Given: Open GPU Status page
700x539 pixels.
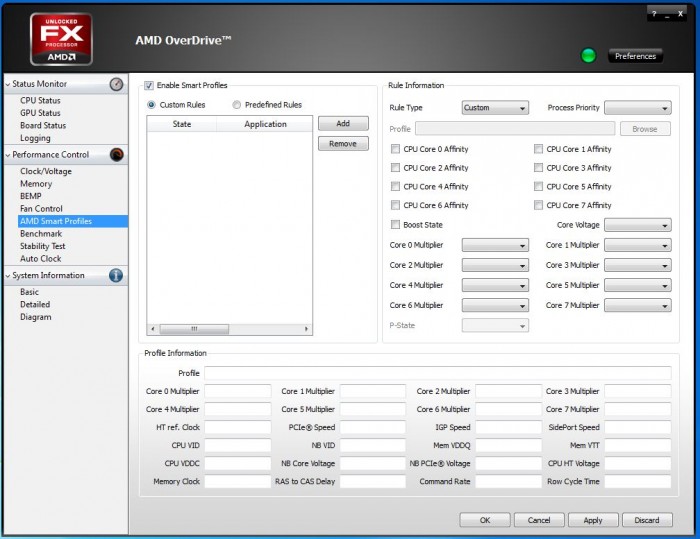Looking at the screenshot, I should (40, 113).
